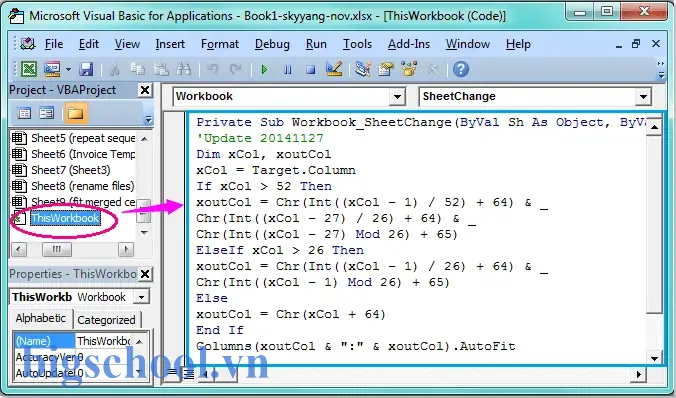Screen dimensions: 676x398
Task: Open Project Explorer toolbar icon
Action: (363, 69)
